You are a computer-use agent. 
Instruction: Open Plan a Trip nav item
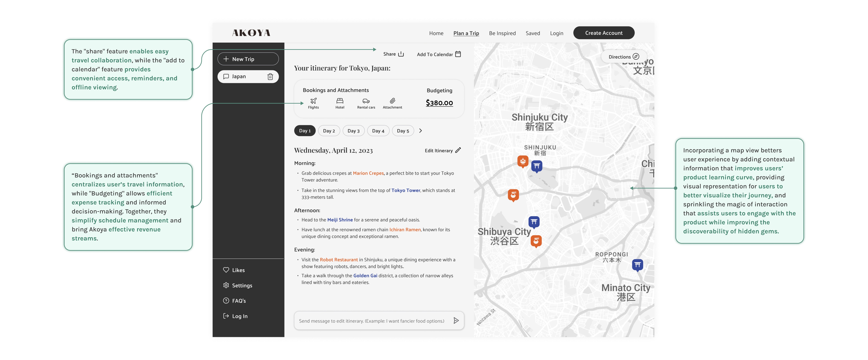point(466,33)
